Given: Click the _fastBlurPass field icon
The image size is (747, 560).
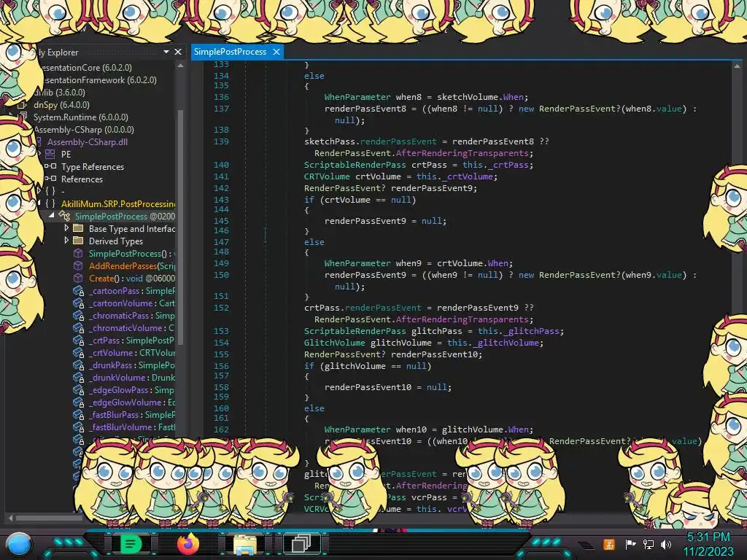Looking at the screenshot, I should point(79,415).
